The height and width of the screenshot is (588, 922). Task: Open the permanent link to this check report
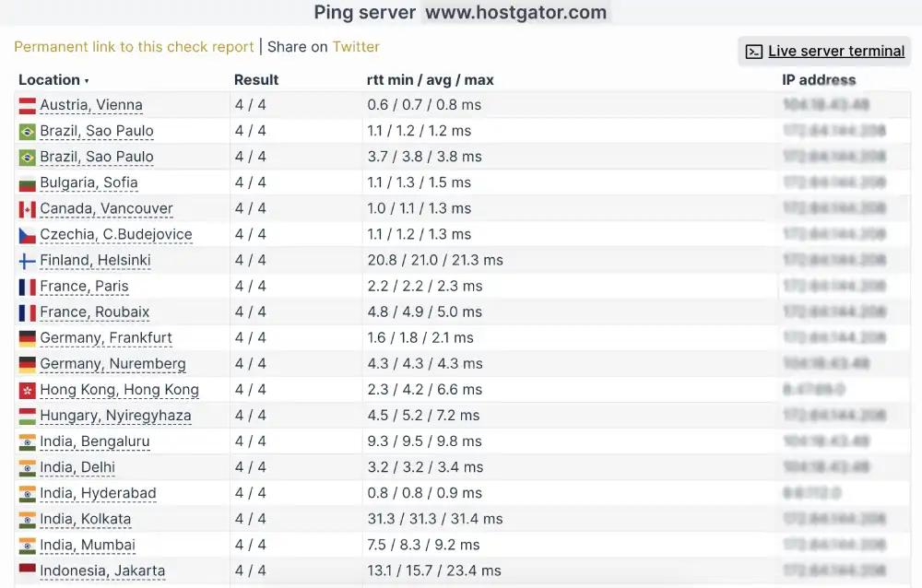pyautogui.click(x=133, y=46)
